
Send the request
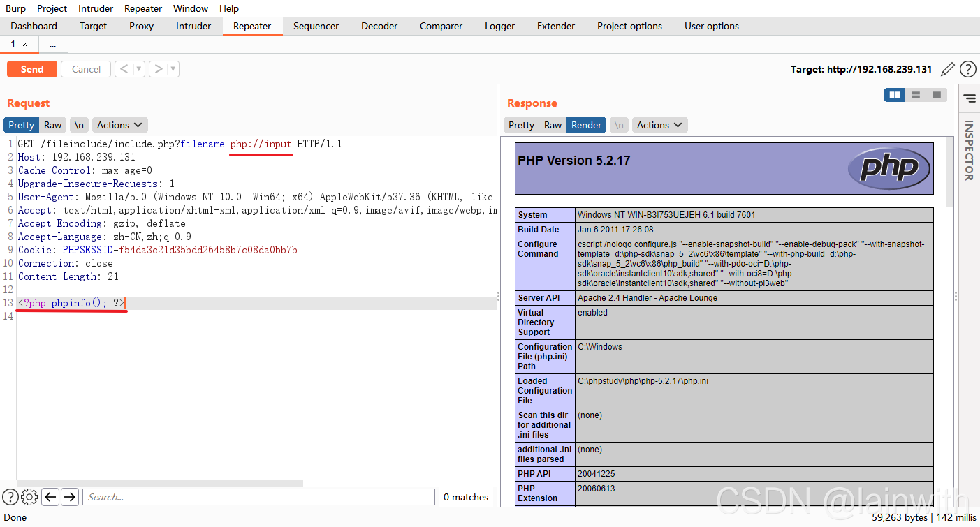pyautogui.click(x=32, y=69)
